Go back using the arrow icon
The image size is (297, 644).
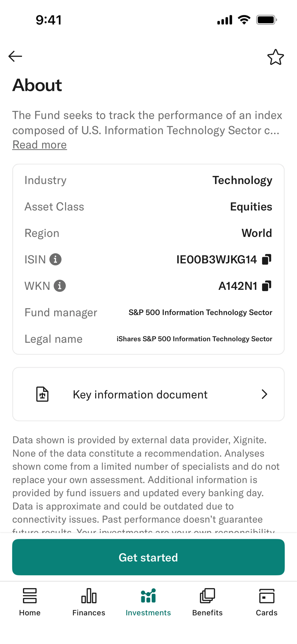click(15, 56)
